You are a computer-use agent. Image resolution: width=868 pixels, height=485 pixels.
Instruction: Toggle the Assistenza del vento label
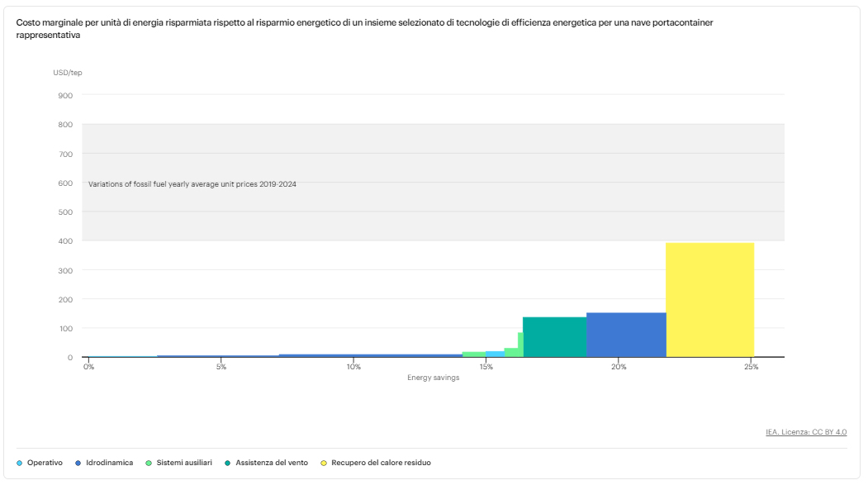click(272, 463)
